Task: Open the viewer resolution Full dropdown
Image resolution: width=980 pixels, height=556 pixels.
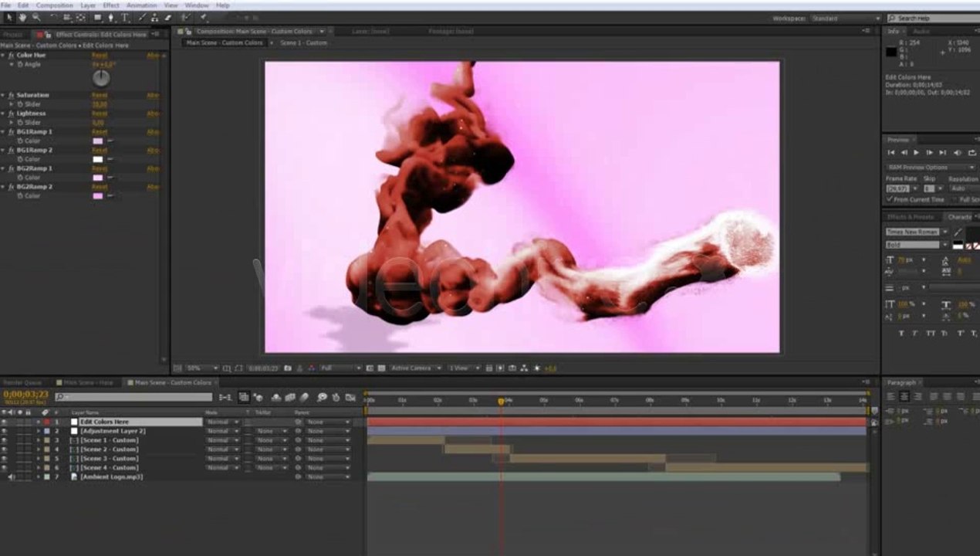Action: [x=340, y=368]
